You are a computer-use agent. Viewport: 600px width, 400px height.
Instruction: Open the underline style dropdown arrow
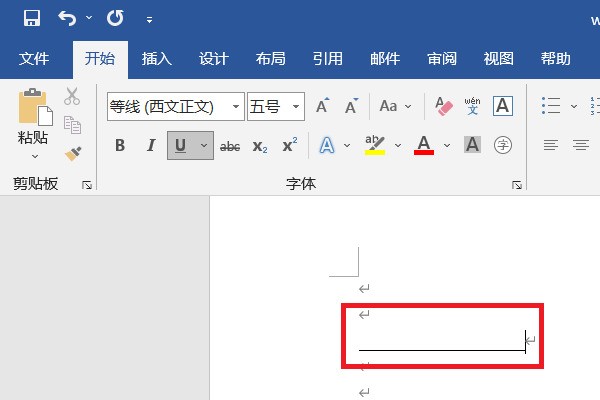(x=204, y=145)
